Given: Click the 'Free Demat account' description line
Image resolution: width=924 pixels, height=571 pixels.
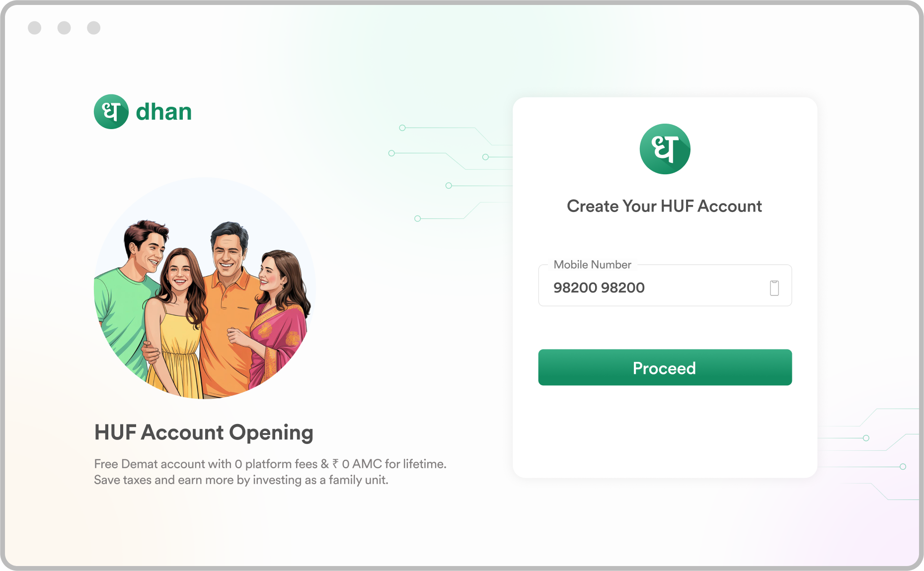Looking at the screenshot, I should coord(270,464).
